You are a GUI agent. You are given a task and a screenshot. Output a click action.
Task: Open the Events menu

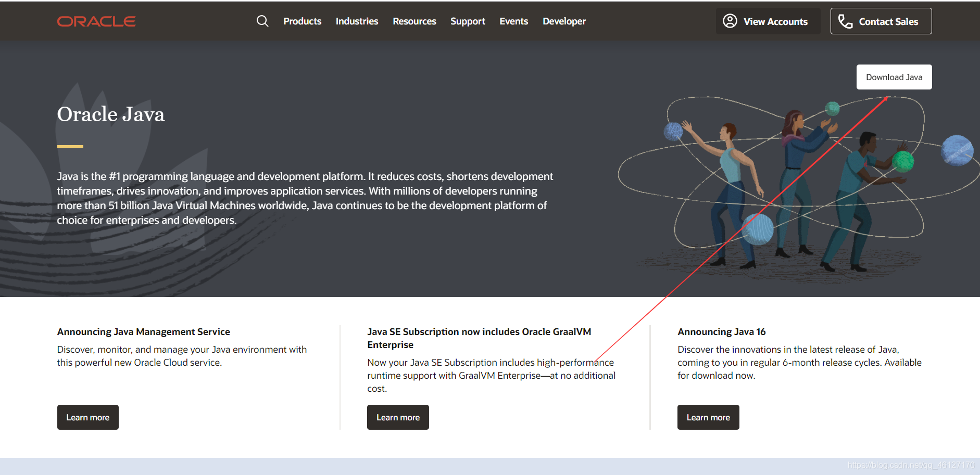[514, 21]
